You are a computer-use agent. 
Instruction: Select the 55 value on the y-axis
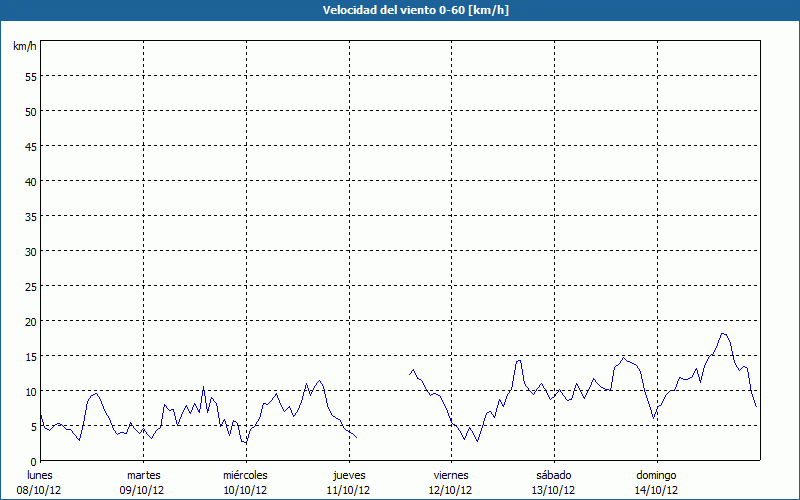click(30, 76)
